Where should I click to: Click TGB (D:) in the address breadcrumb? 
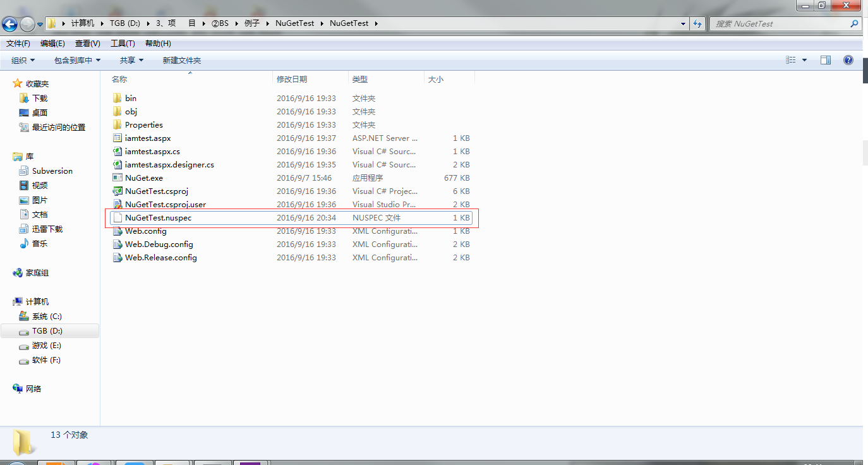pos(125,23)
